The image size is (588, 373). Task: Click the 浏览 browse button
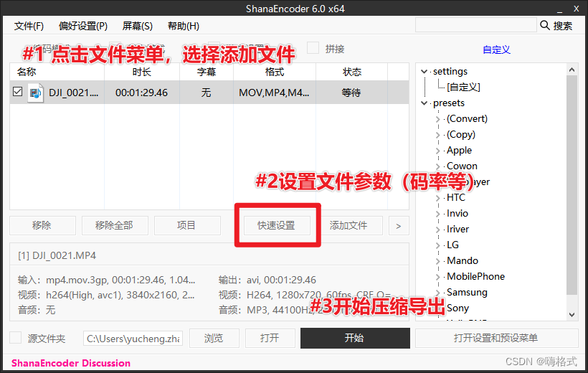point(214,338)
